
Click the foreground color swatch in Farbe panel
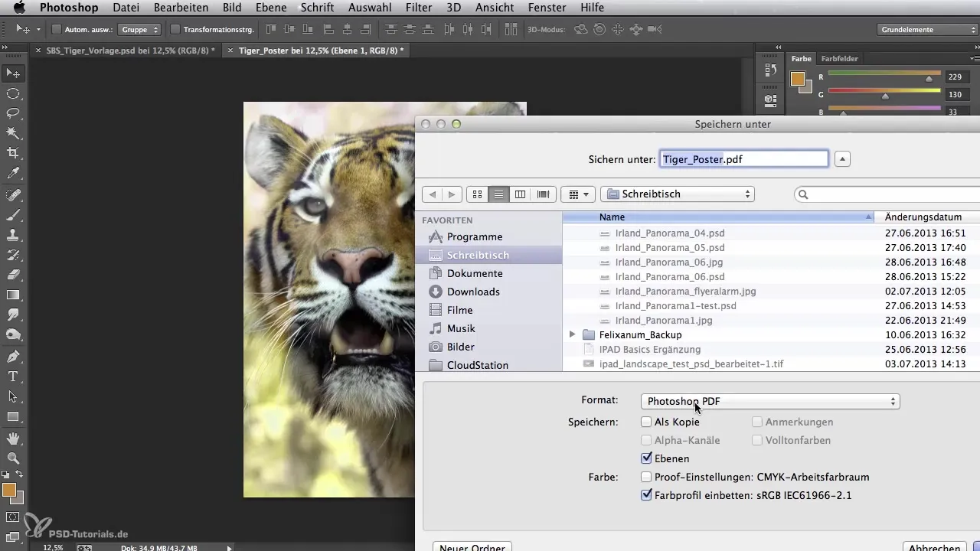(798, 78)
